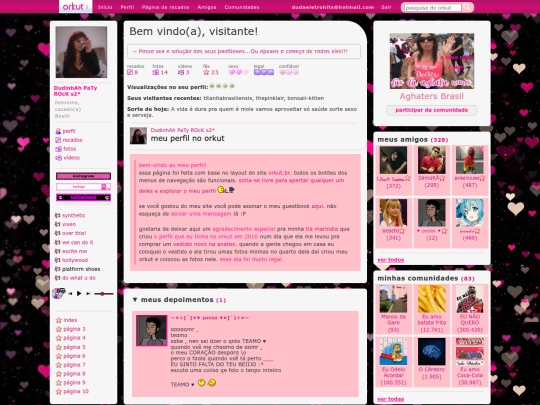Open recados in left sidebar

(69, 140)
